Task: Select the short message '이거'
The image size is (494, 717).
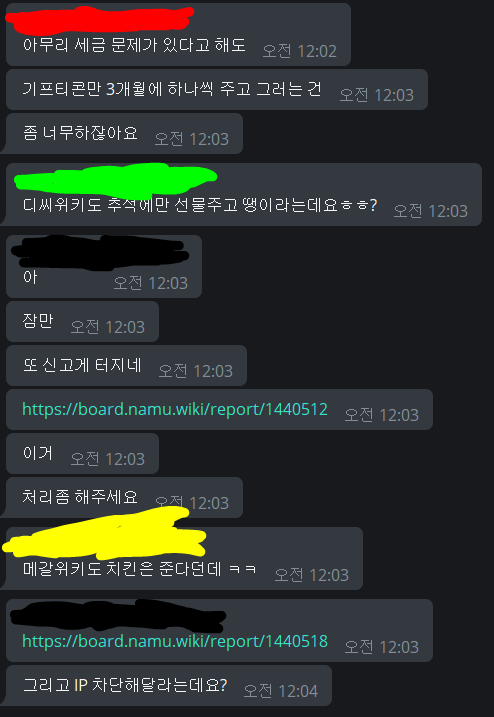Action: tap(38, 453)
